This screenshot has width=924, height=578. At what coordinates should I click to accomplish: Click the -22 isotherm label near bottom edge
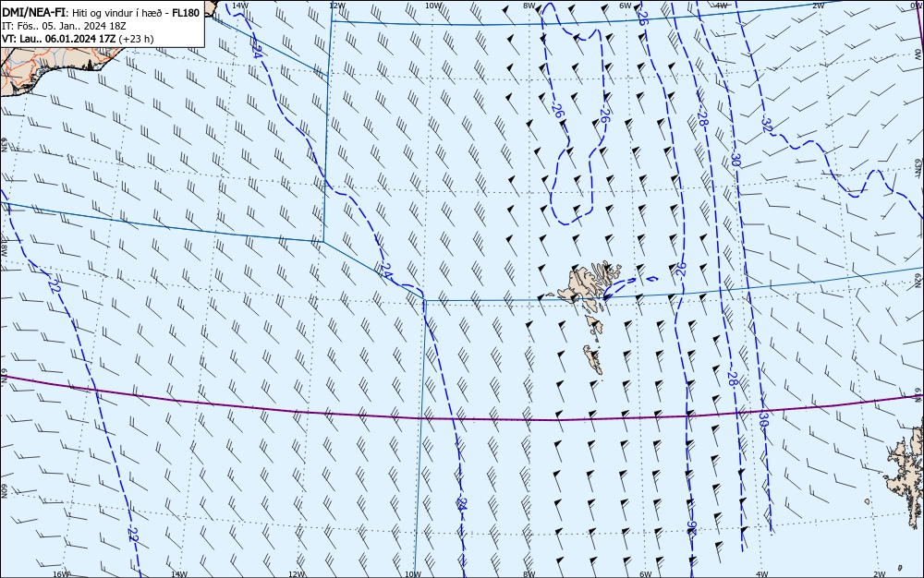pyautogui.click(x=132, y=534)
